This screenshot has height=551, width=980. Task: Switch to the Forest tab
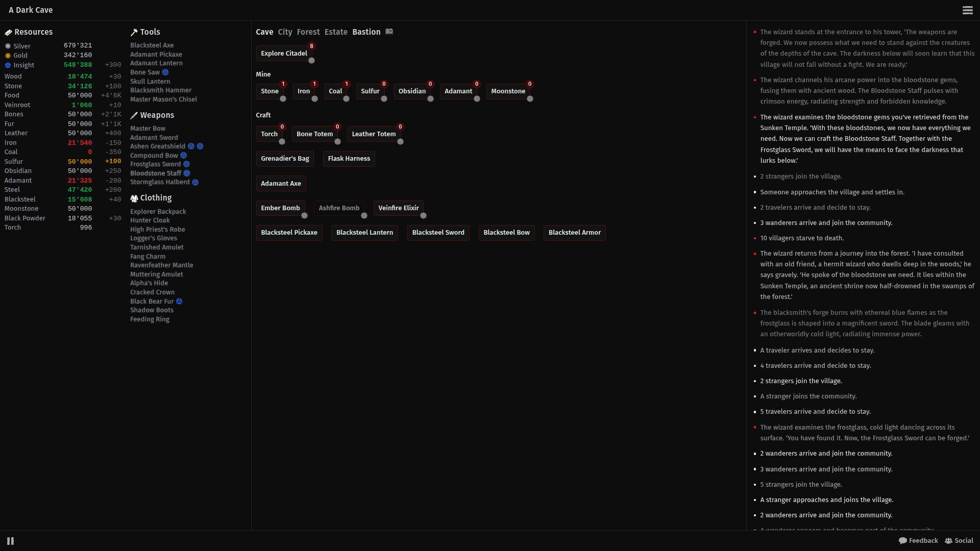click(x=308, y=32)
